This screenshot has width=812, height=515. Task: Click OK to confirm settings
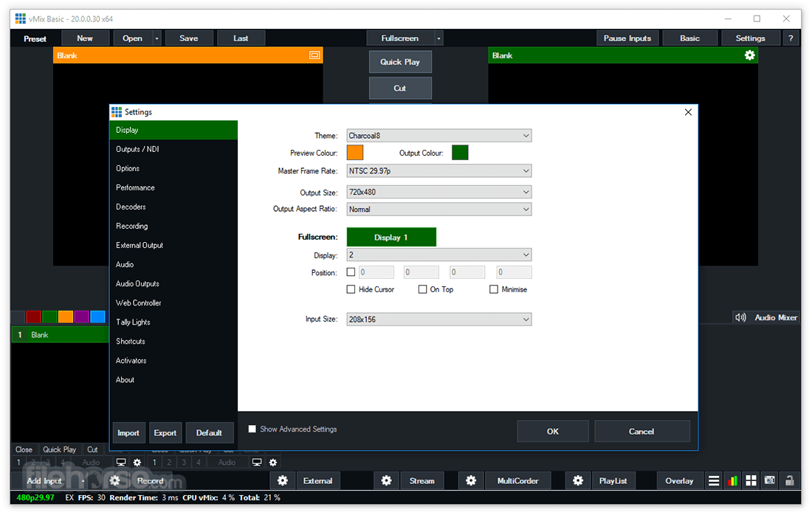point(553,431)
